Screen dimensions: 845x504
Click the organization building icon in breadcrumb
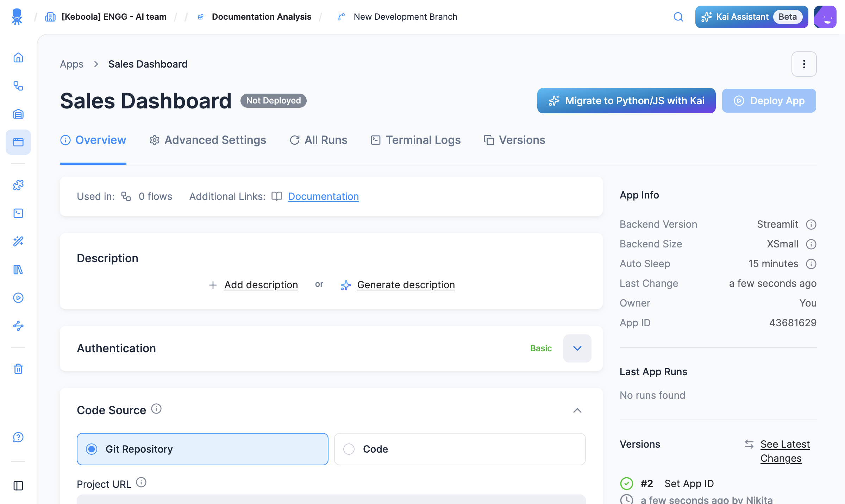pos(50,17)
